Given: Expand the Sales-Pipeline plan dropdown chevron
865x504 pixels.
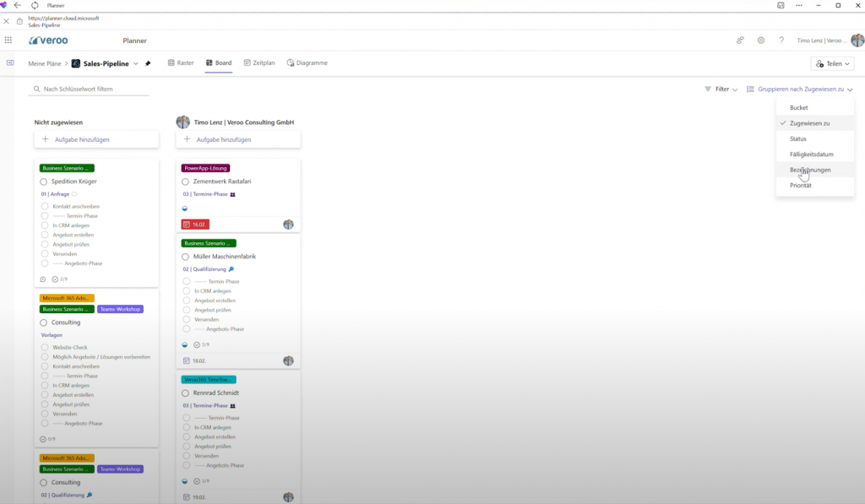Looking at the screenshot, I should [136, 63].
